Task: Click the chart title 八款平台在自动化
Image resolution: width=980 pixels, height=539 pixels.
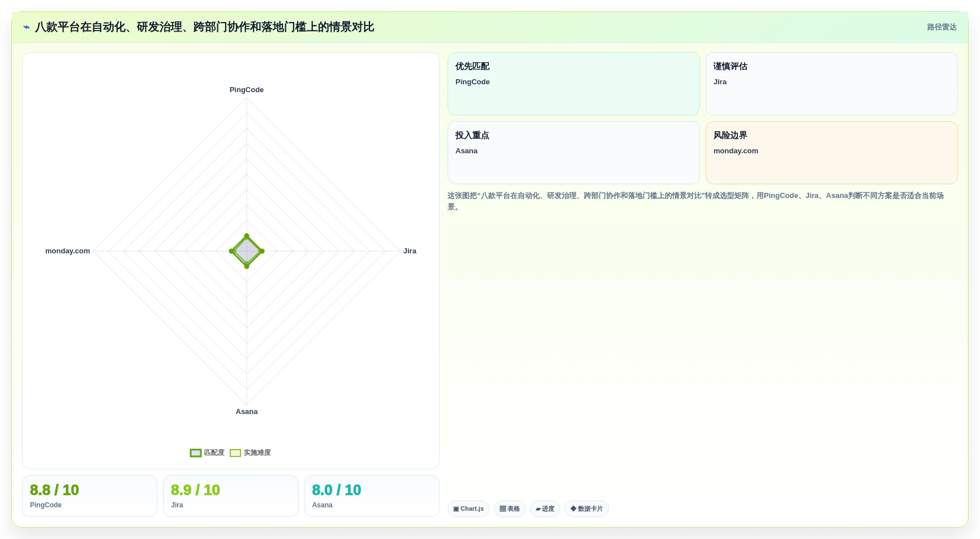Action: point(204,27)
